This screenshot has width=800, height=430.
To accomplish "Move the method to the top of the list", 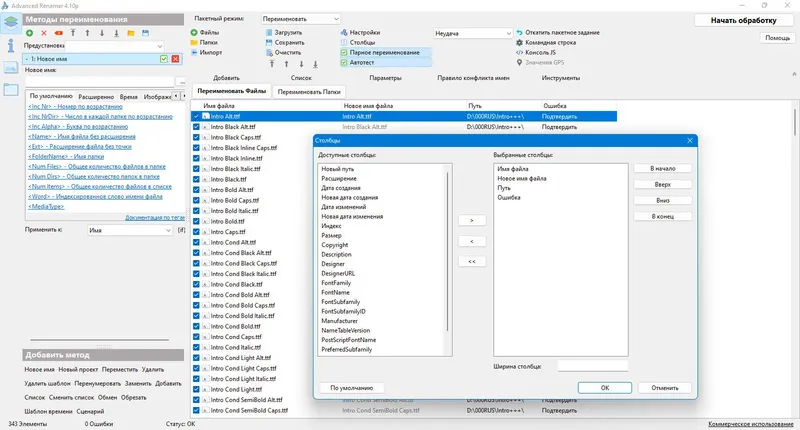I will [x=73, y=33].
